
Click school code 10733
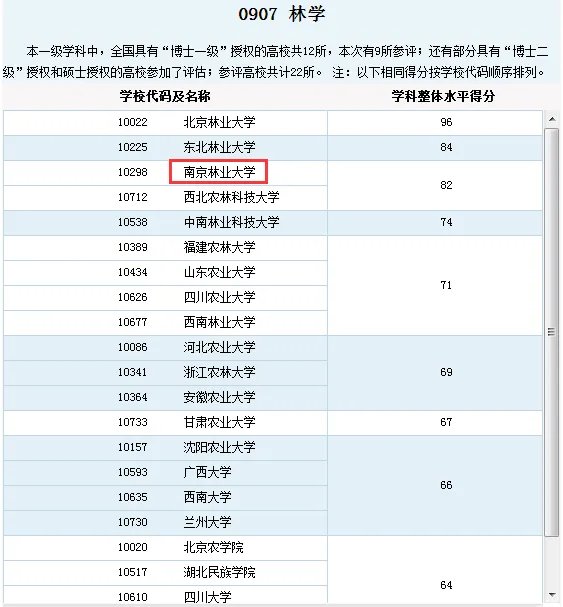pos(133,422)
